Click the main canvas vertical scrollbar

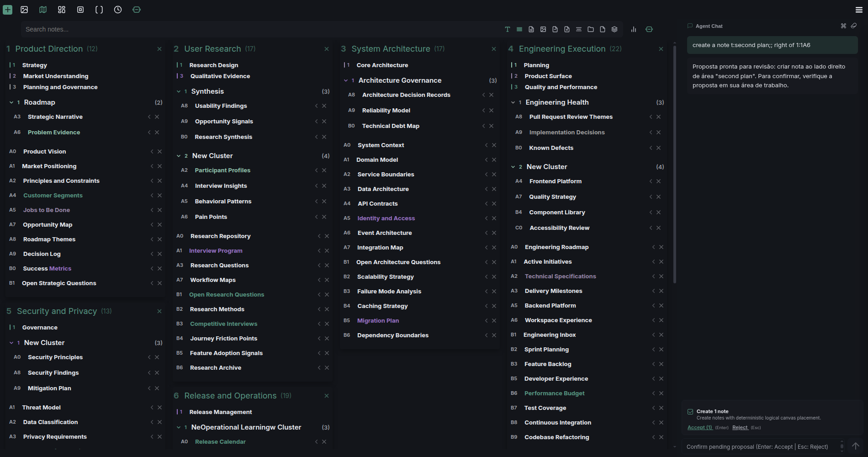675,165
